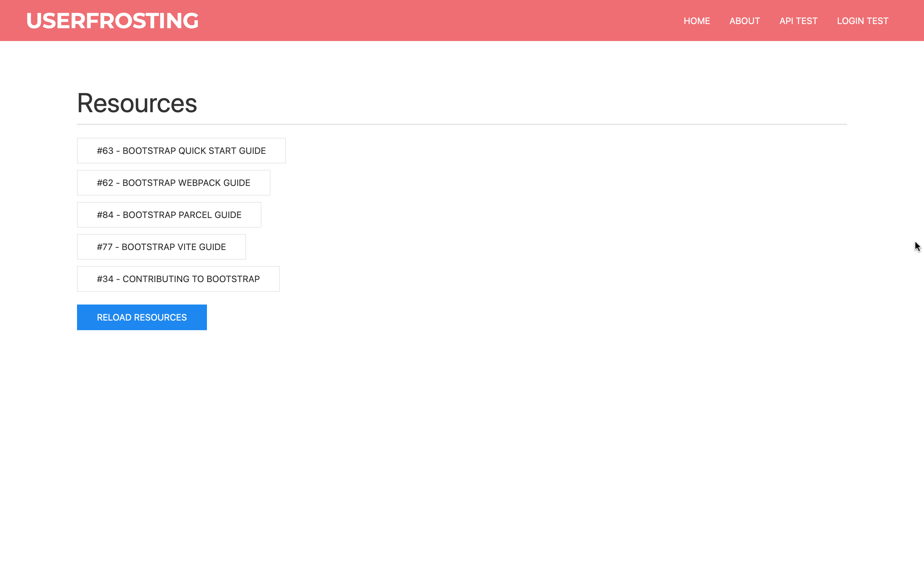
Task: Click the '#34' number in last resource
Action: [x=105, y=279]
